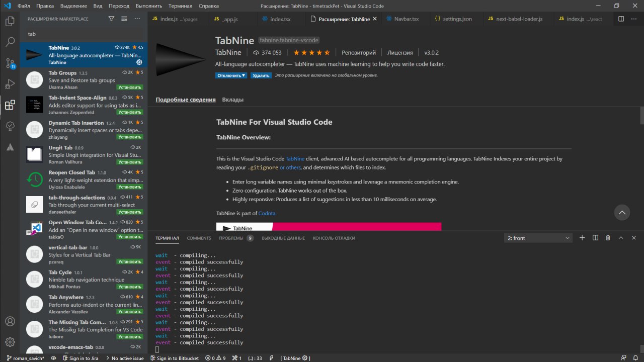This screenshot has width=644, height=362.
Task: Open TabNine manage gear in extension list
Action: (x=139, y=62)
